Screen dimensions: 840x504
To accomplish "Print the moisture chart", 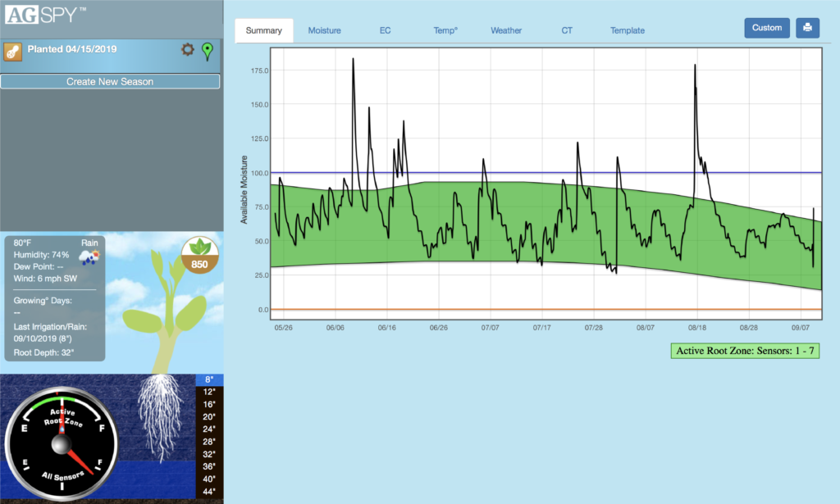I will point(807,27).
